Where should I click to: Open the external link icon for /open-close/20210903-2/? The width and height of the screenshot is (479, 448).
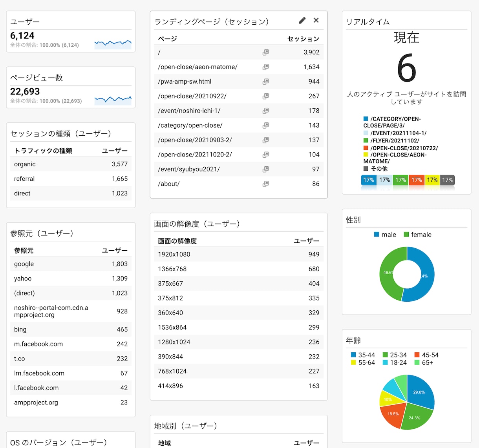[x=266, y=140]
